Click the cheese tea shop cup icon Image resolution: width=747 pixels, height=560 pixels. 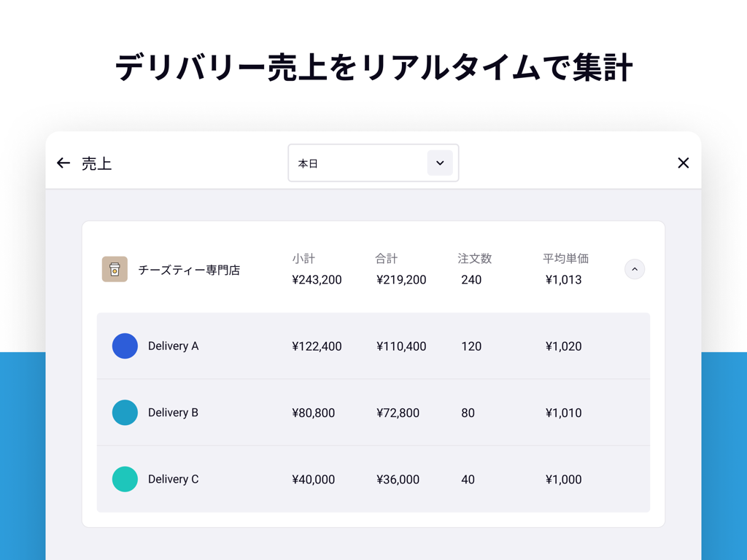pos(115,269)
